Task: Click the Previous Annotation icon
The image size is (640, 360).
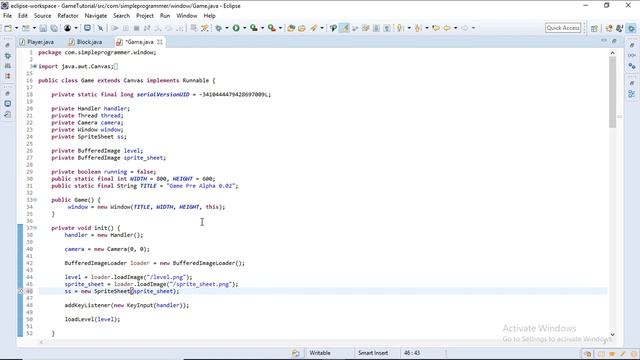Action: click(418, 28)
